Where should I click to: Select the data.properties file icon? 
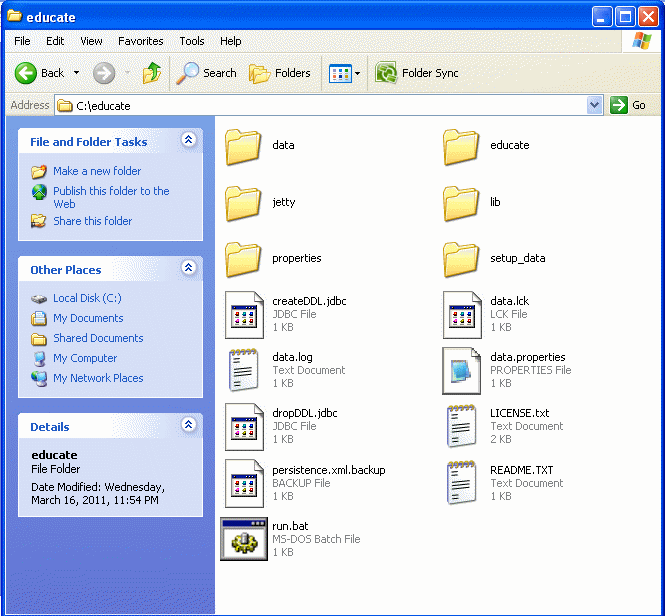click(x=461, y=370)
